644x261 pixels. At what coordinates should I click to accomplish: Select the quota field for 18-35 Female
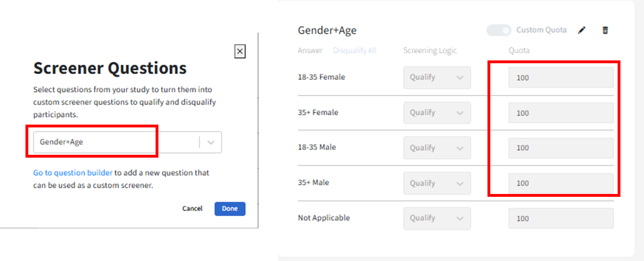point(561,77)
